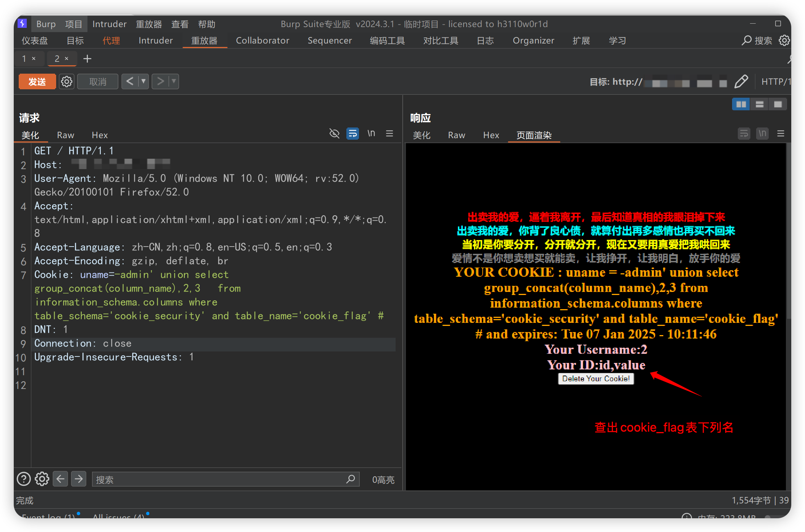Open Burp global settings gear icon
The height and width of the screenshot is (532, 805).
tap(784, 40)
